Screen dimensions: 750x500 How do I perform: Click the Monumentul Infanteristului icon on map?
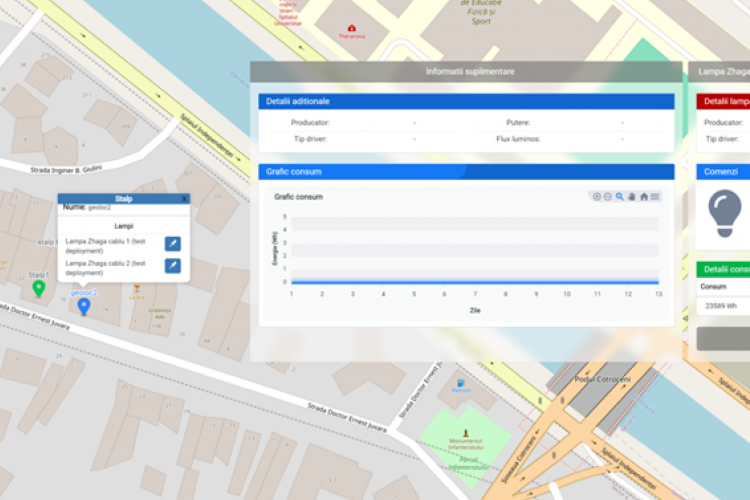pos(465,433)
